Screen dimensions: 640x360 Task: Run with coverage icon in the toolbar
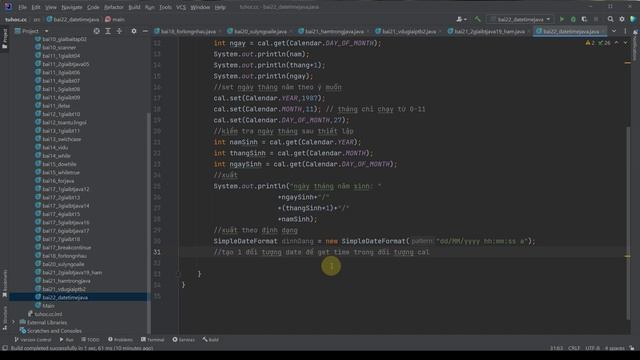(584, 19)
